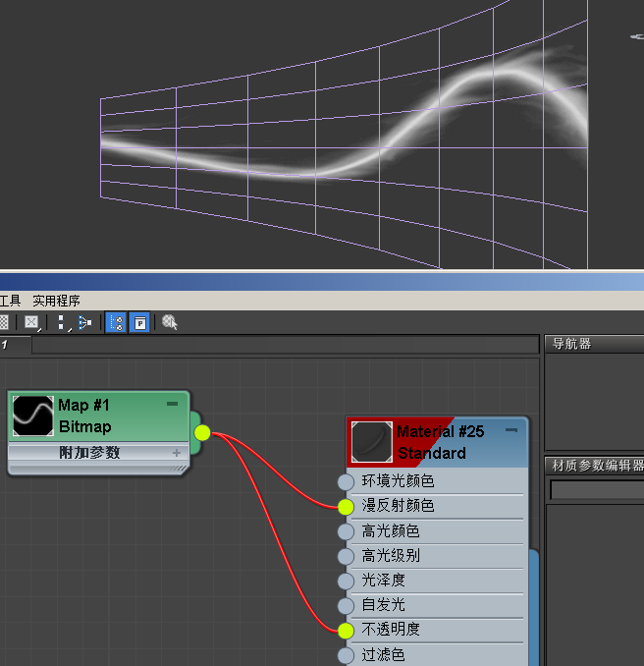The image size is (644, 666).
Task: Open the 实用程序 menu
Action: coord(56,301)
